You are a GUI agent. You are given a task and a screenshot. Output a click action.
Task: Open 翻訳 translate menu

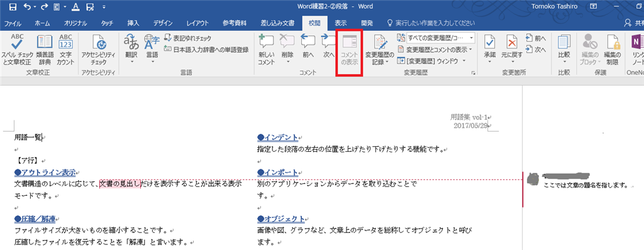[132, 49]
